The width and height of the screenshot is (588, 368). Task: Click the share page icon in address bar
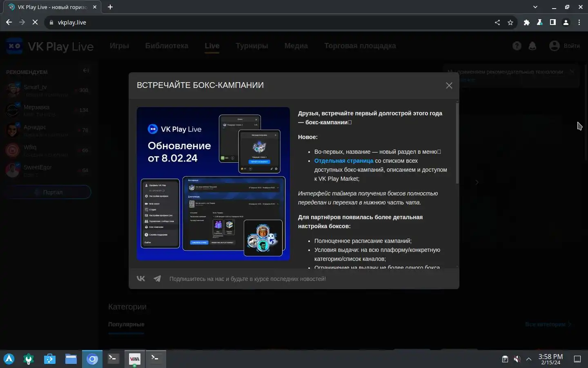point(497,22)
